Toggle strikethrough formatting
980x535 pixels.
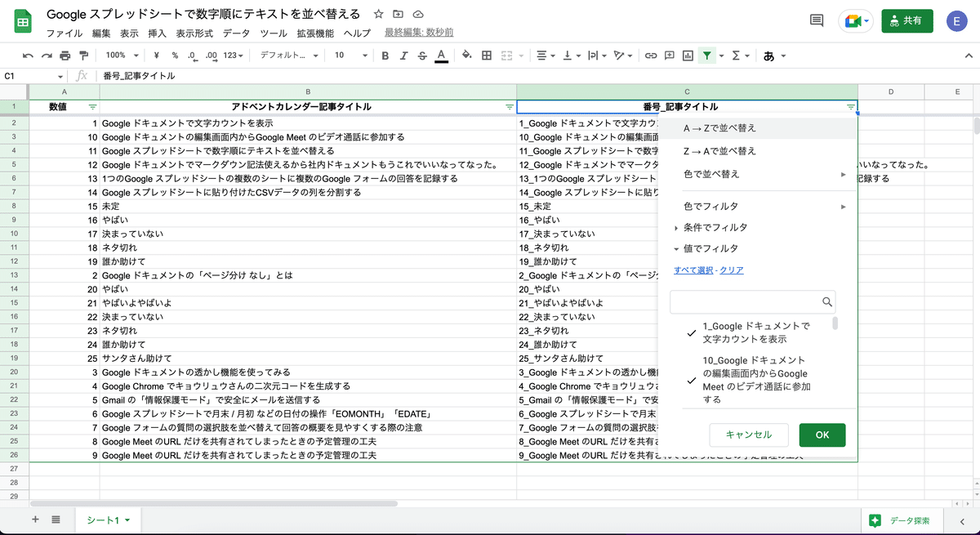pos(422,56)
